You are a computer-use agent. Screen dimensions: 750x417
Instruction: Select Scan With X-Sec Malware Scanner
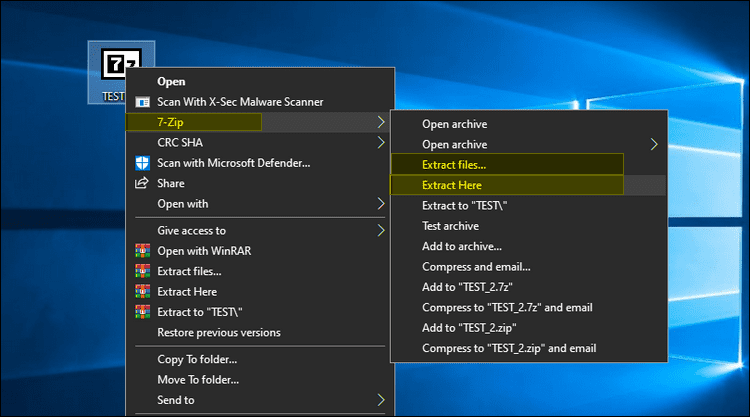260,102
